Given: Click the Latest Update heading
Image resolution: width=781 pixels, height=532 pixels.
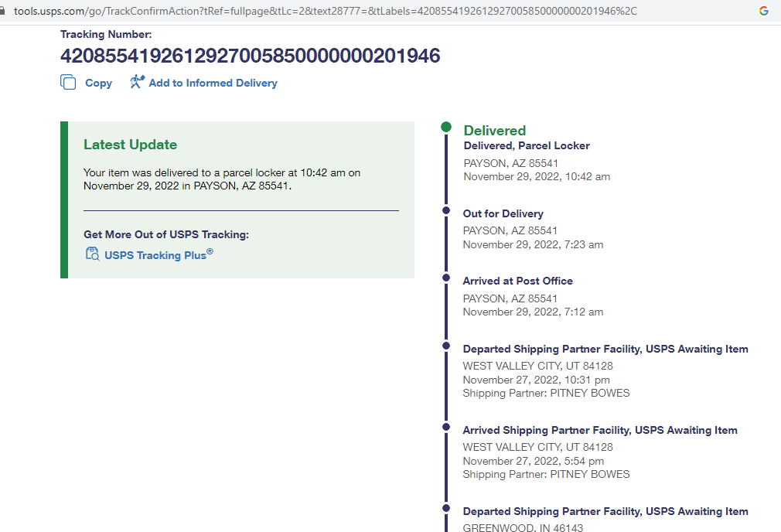Looking at the screenshot, I should 130,145.
